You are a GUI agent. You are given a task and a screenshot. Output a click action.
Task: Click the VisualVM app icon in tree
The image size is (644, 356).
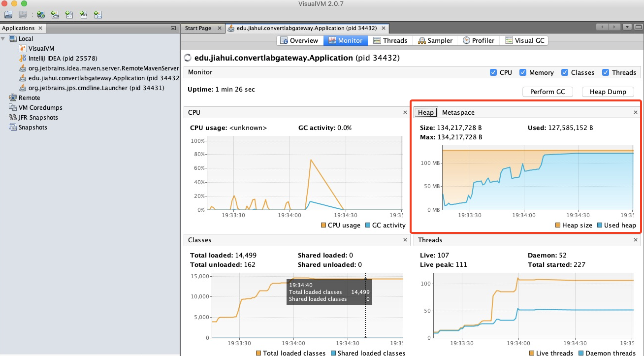tap(23, 48)
